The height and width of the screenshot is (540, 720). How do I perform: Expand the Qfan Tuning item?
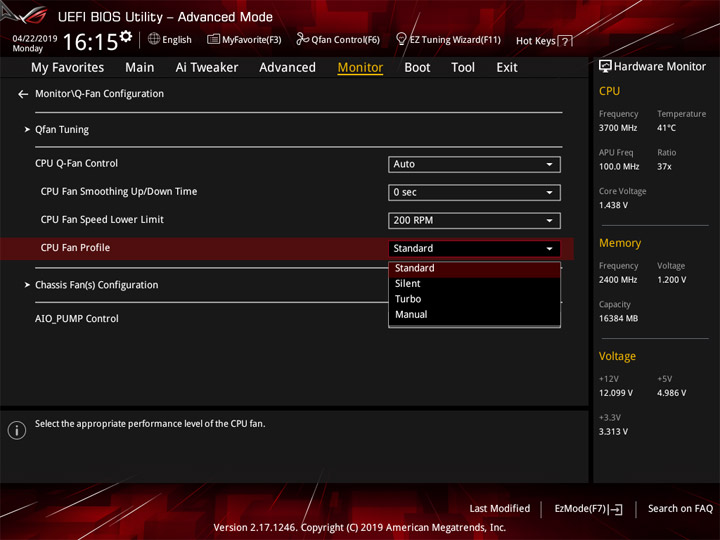[62, 129]
